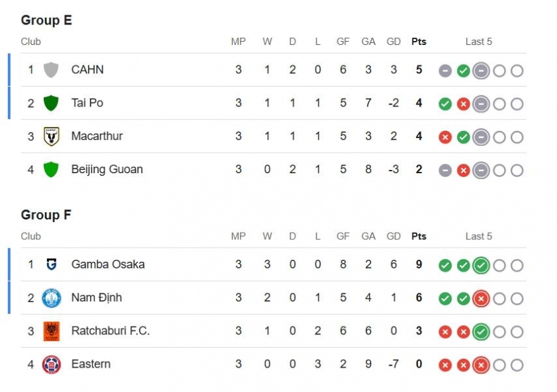
Task: Open the Tai Po team name link
Action: point(87,103)
